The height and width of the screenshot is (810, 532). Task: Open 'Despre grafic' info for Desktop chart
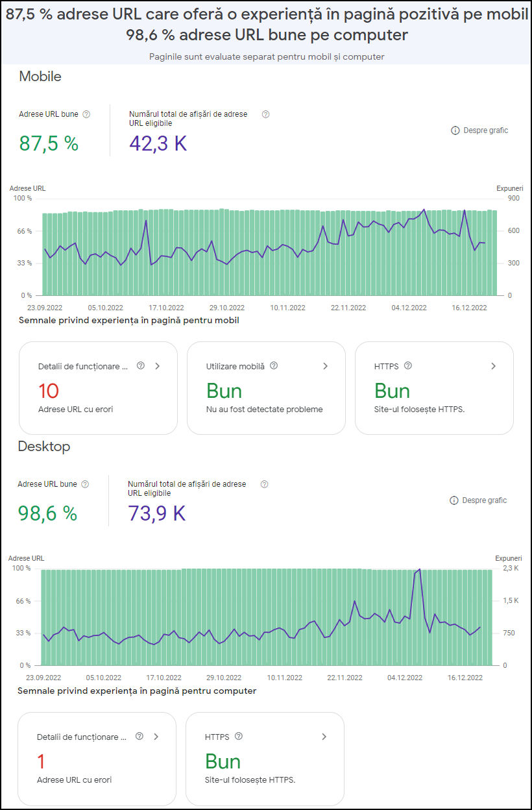click(x=478, y=500)
